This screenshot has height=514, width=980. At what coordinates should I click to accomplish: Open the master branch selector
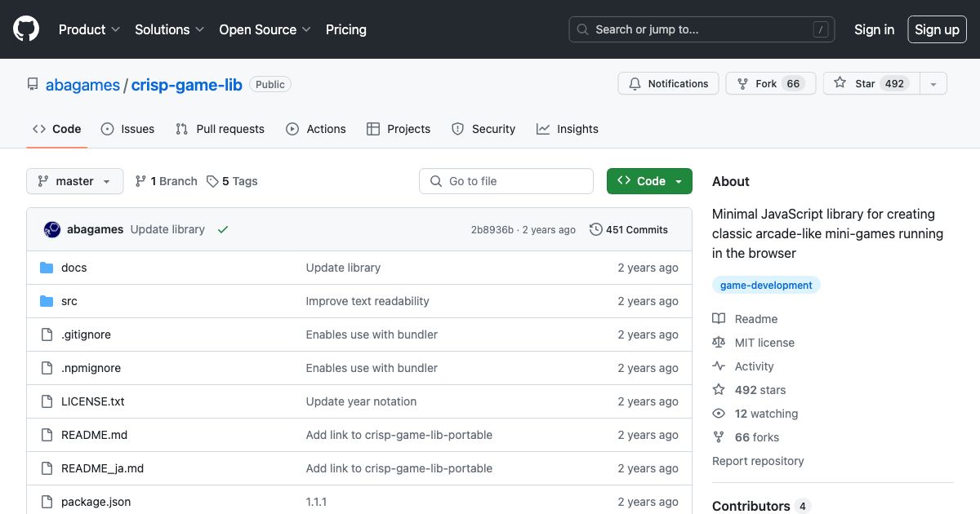click(x=74, y=181)
